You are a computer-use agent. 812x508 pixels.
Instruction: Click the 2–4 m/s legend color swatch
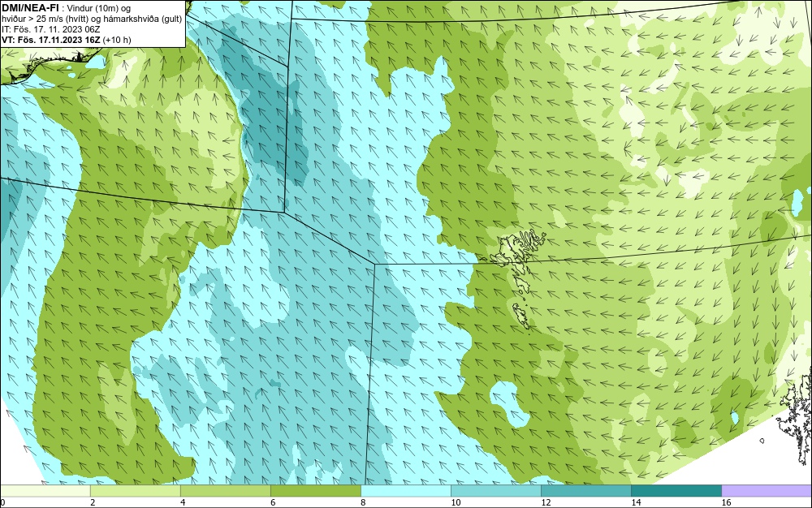(x=135, y=491)
